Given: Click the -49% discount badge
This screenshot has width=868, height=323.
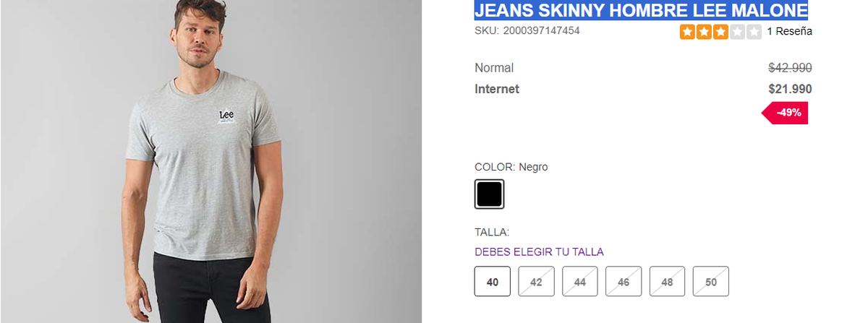Looking at the screenshot, I should (786, 113).
